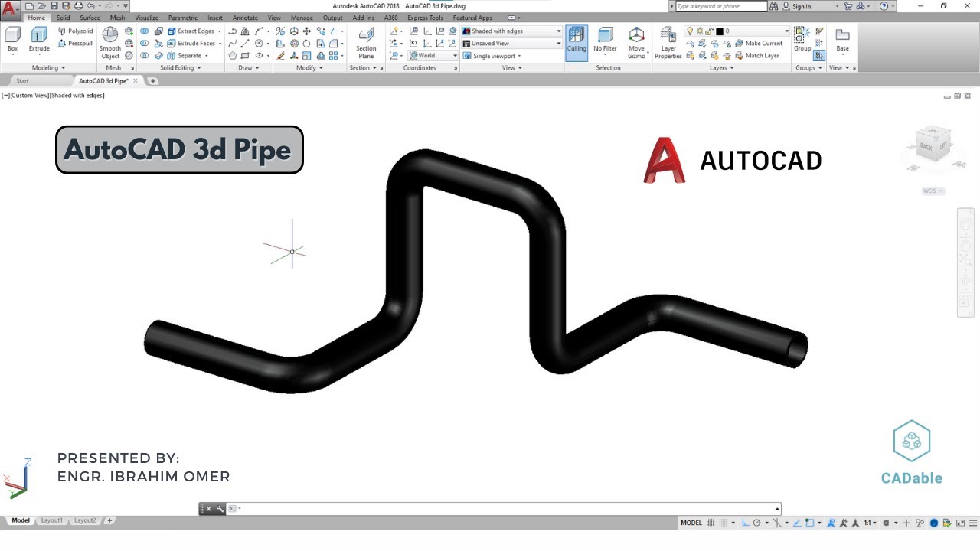Open the World UCS dropdown
980x551 pixels.
point(433,56)
